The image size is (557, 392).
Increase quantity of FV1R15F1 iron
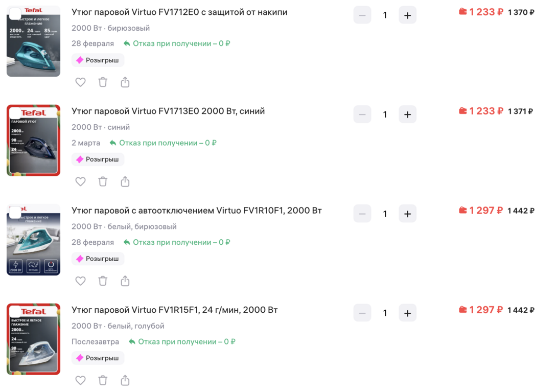[407, 313]
